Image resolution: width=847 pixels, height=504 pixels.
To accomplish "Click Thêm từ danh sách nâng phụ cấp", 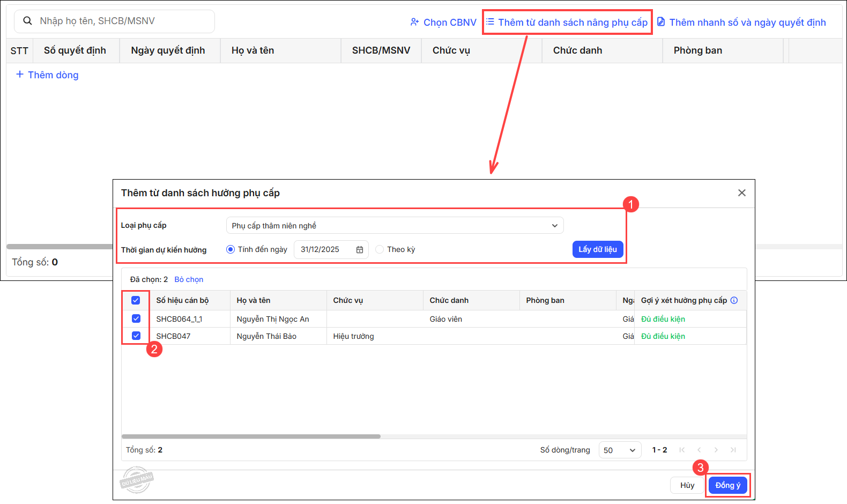I will 573,23.
